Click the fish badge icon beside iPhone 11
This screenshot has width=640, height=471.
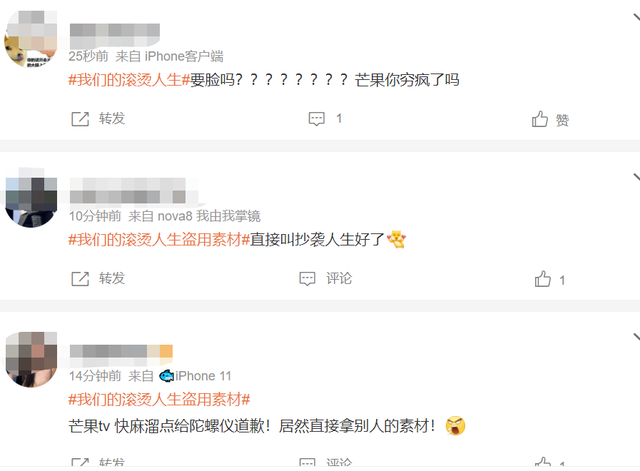click(x=166, y=375)
